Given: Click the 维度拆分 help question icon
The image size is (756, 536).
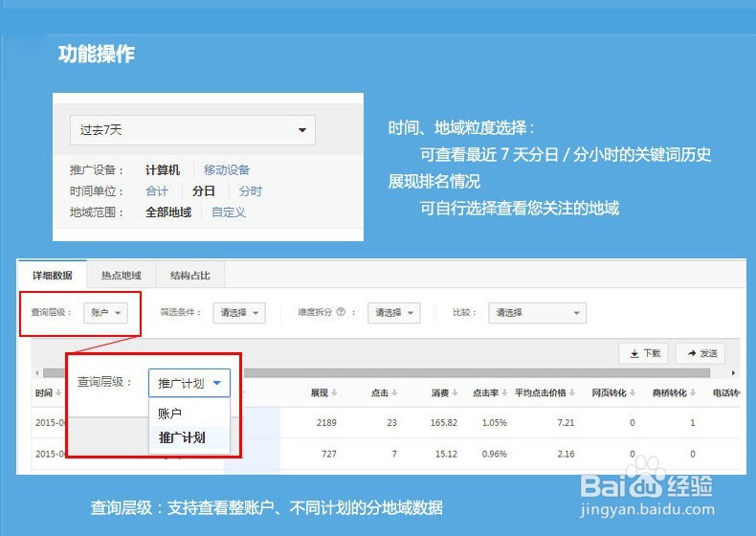Looking at the screenshot, I should coord(341,312).
